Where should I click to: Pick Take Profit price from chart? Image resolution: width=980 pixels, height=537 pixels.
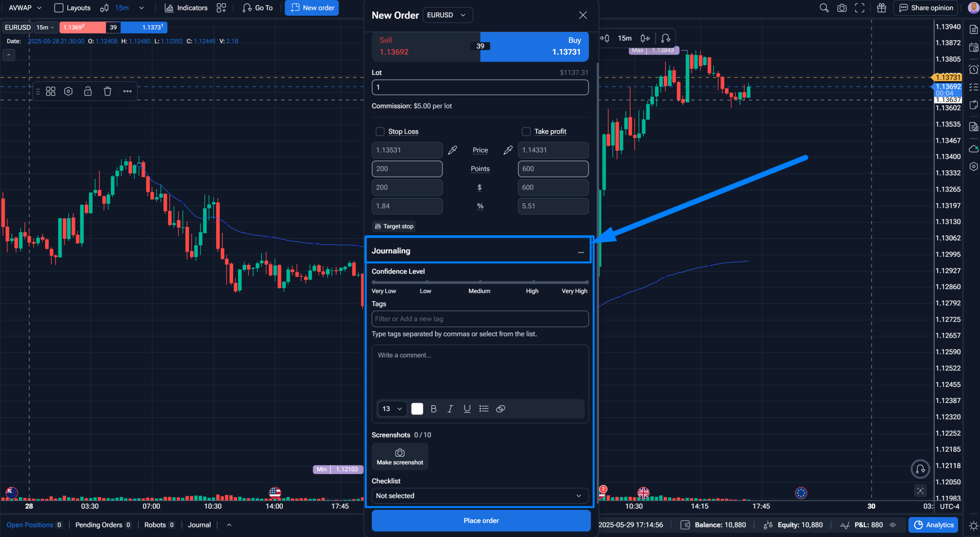(508, 150)
